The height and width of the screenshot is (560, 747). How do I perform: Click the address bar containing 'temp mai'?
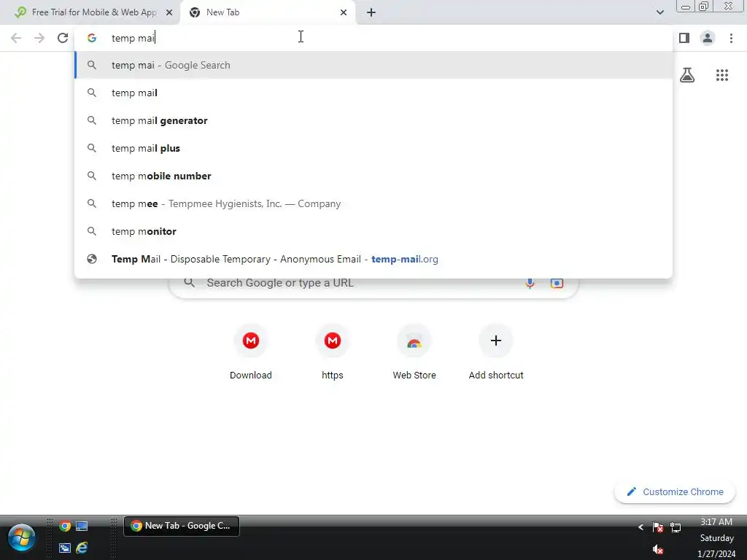pyautogui.click(x=373, y=38)
